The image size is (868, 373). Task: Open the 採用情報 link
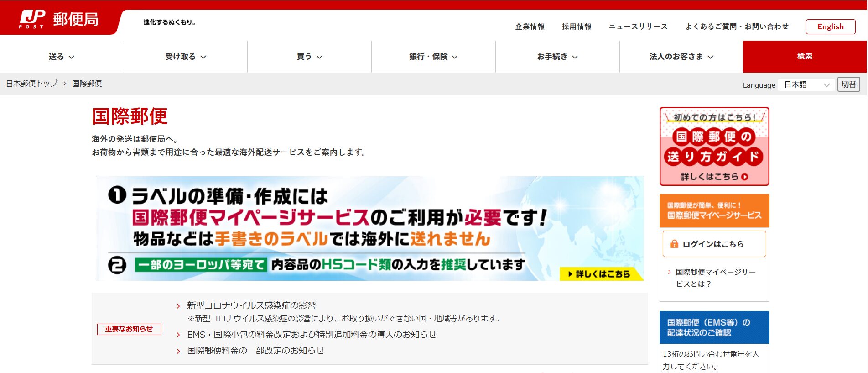coord(577,26)
